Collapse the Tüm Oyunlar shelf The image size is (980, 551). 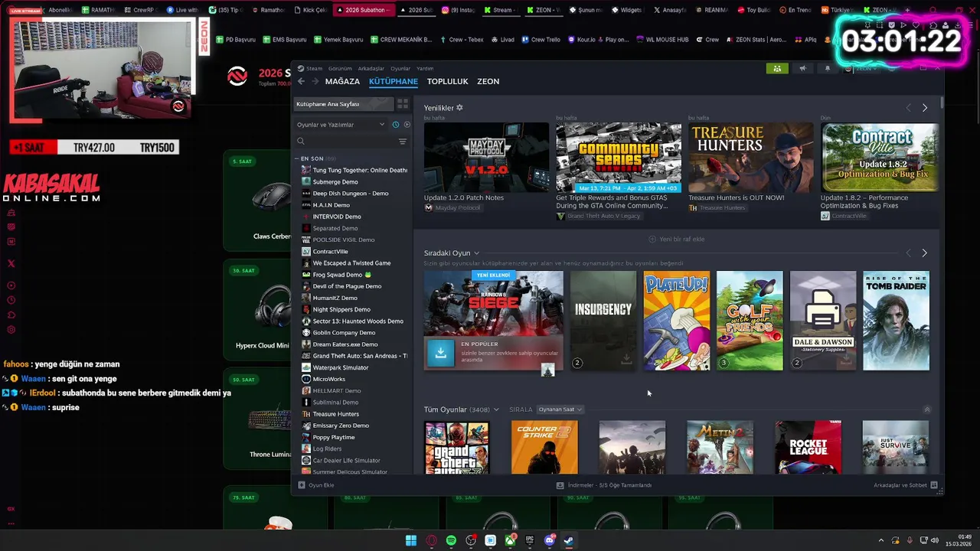pyautogui.click(x=926, y=409)
